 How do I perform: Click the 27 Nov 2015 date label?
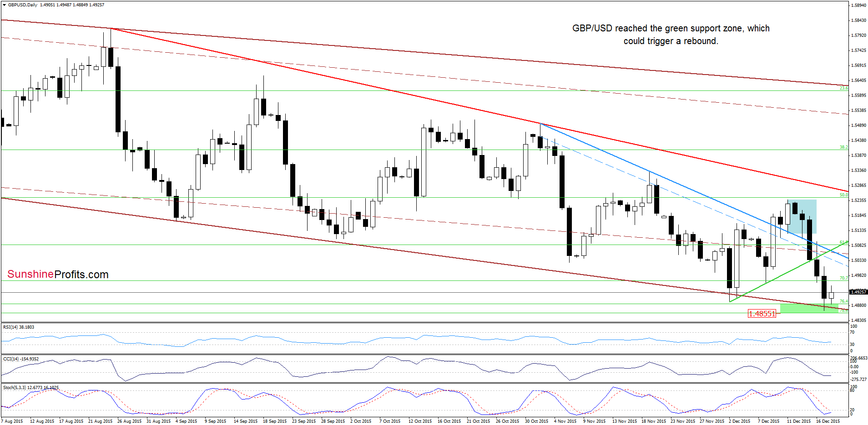712,421
